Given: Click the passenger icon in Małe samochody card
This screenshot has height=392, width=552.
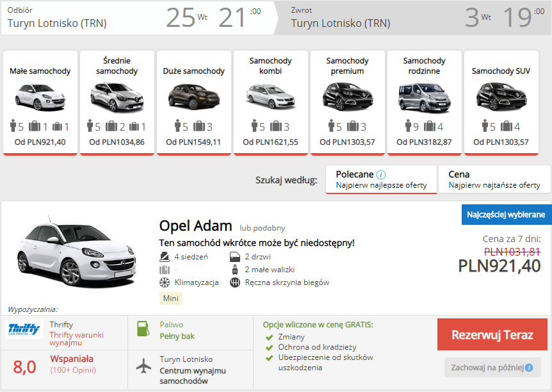Looking at the screenshot, I should coord(13,126).
